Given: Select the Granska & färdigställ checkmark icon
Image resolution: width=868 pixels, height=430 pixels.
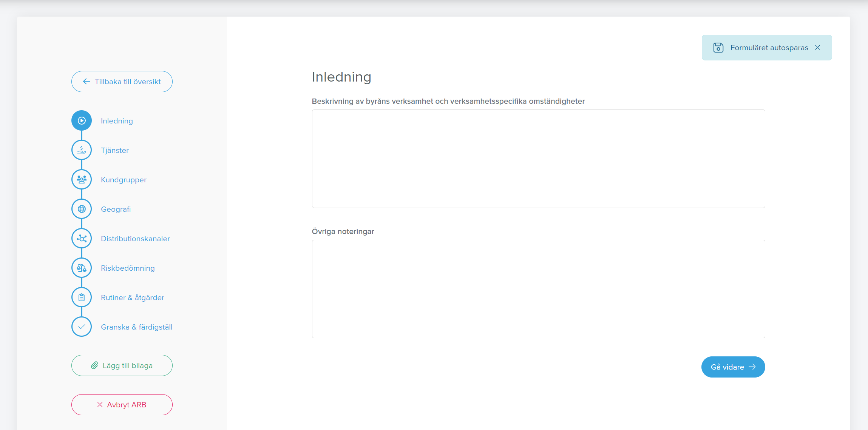Looking at the screenshot, I should click(x=82, y=327).
